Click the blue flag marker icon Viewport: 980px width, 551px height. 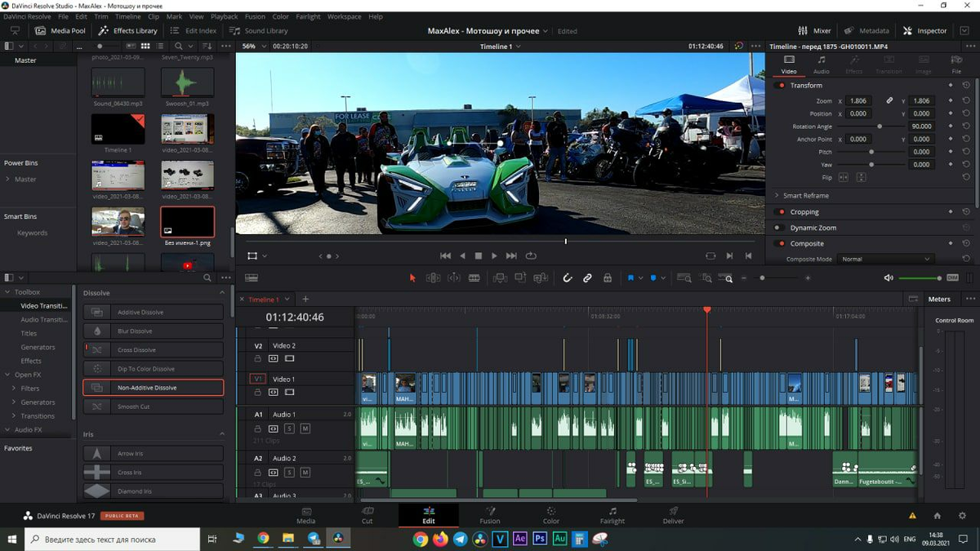pos(630,278)
